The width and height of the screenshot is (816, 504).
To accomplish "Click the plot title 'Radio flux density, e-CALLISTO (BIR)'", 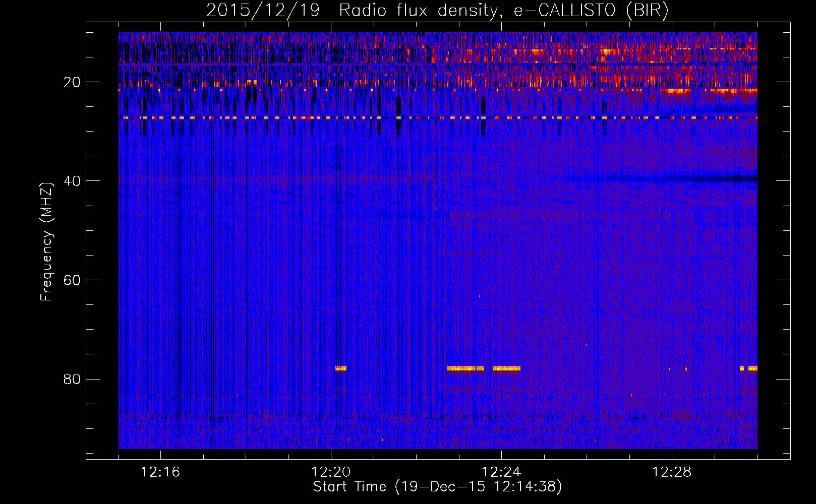I will click(503, 11).
